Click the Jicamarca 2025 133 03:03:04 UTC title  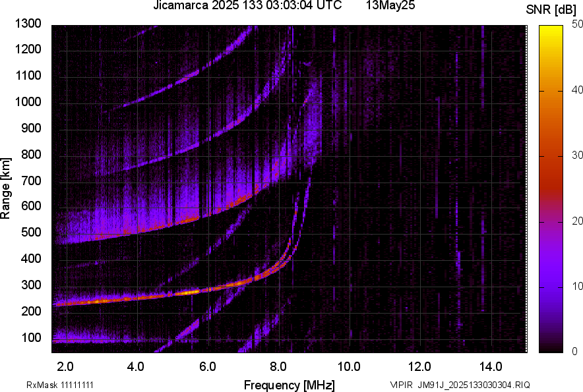247,5
